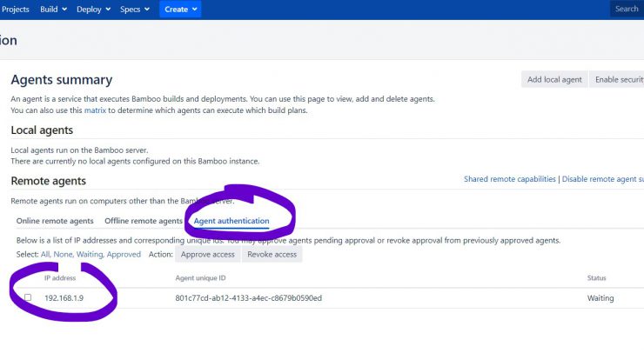The height and width of the screenshot is (360, 644).
Task: Open Shared remote capabilities link
Action: coord(509,179)
